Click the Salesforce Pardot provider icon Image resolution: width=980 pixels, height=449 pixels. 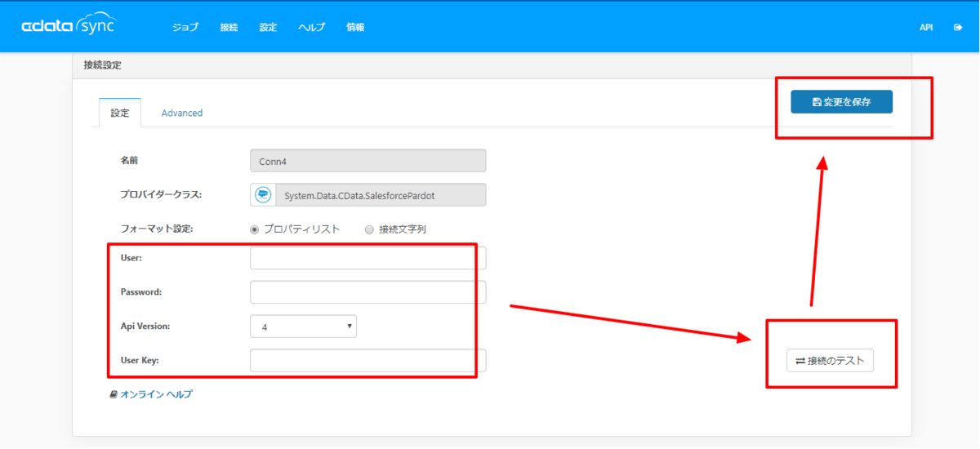pyautogui.click(x=263, y=195)
